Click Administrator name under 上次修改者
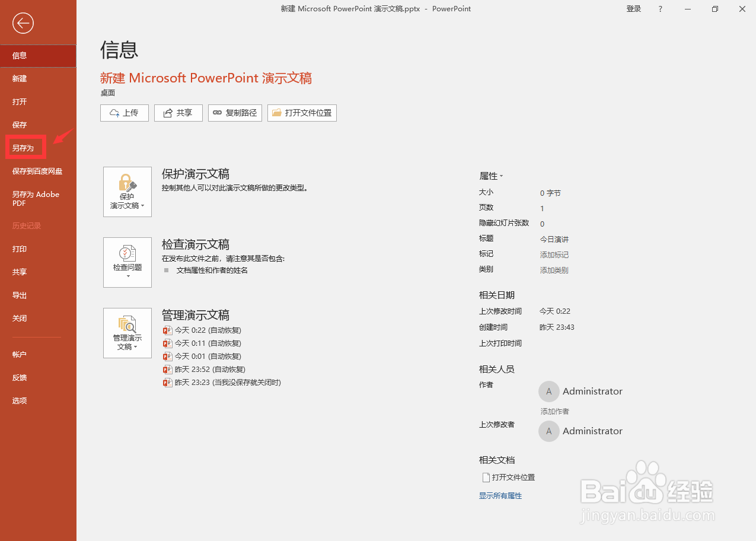 [592, 431]
